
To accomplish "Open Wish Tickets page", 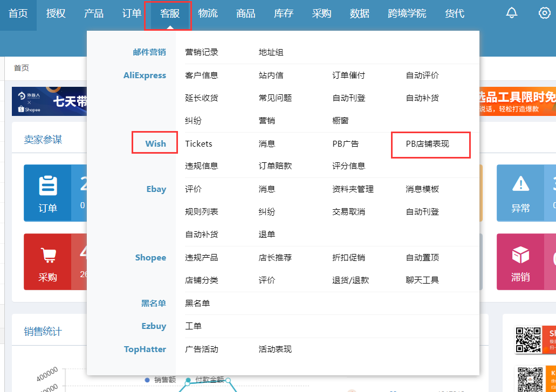I will [198, 144].
